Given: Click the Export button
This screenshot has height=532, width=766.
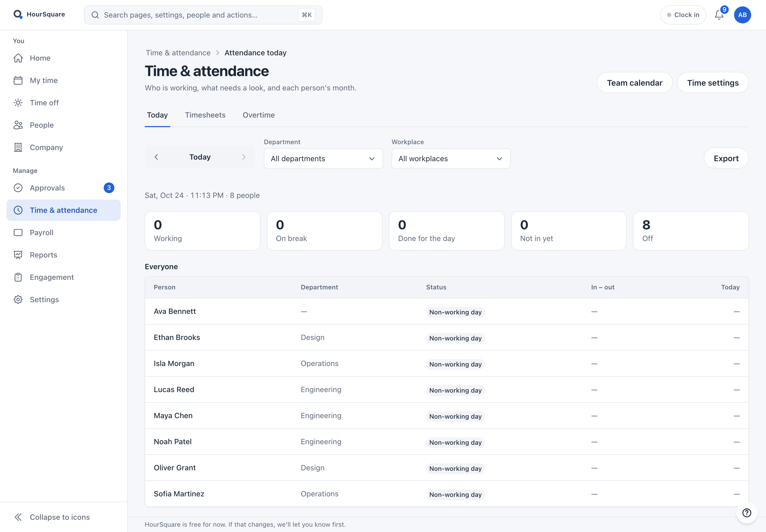Looking at the screenshot, I should [726, 158].
